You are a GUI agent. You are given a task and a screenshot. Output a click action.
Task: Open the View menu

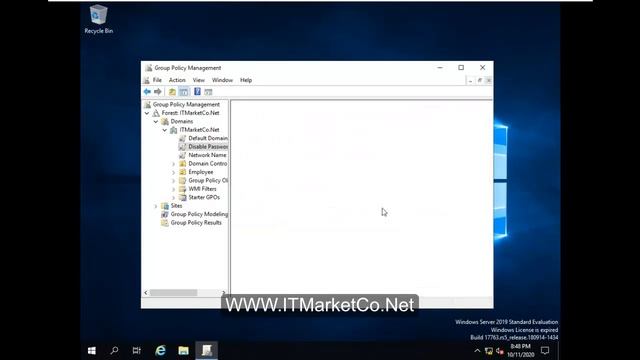pos(198,80)
